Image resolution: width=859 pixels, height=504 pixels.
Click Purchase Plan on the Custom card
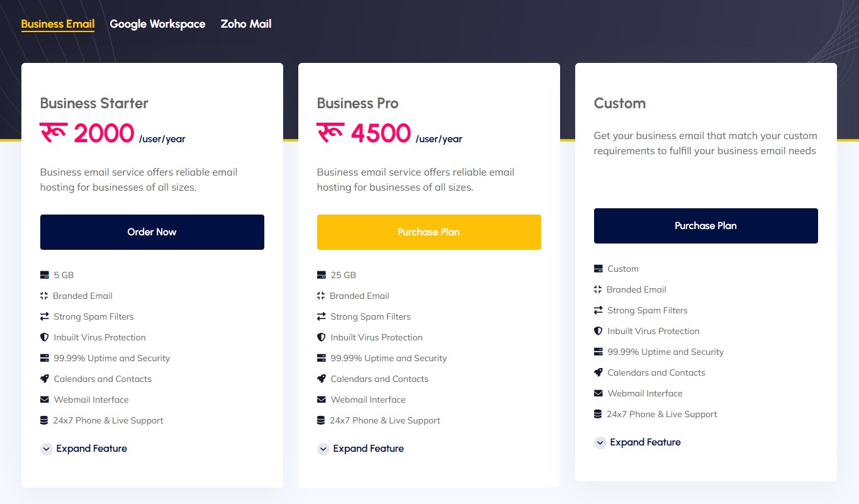pyautogui.click(x=705, y=225)
